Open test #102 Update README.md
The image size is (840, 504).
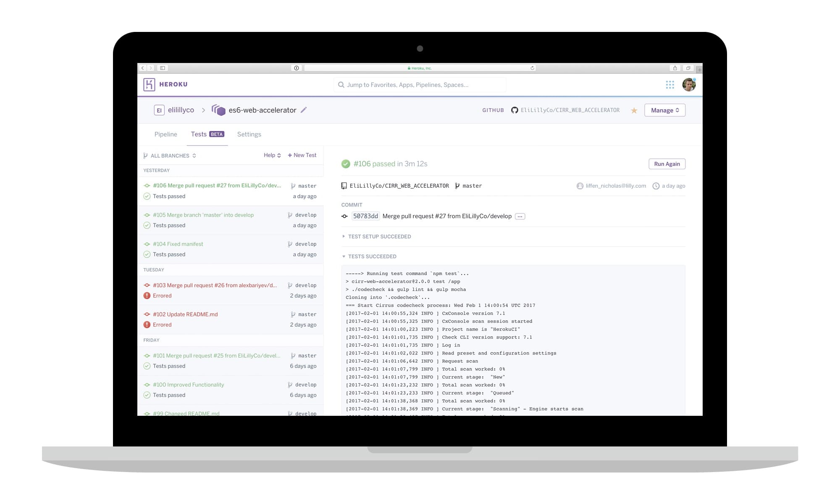[x=230, y=319]
